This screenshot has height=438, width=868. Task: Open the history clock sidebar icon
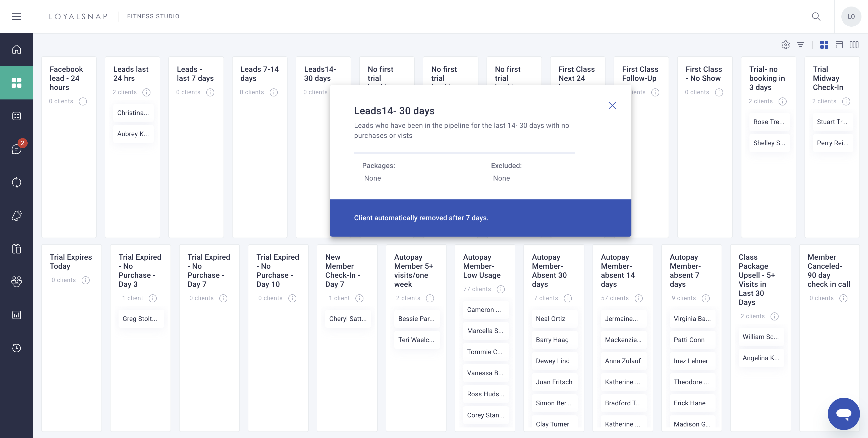17,348
